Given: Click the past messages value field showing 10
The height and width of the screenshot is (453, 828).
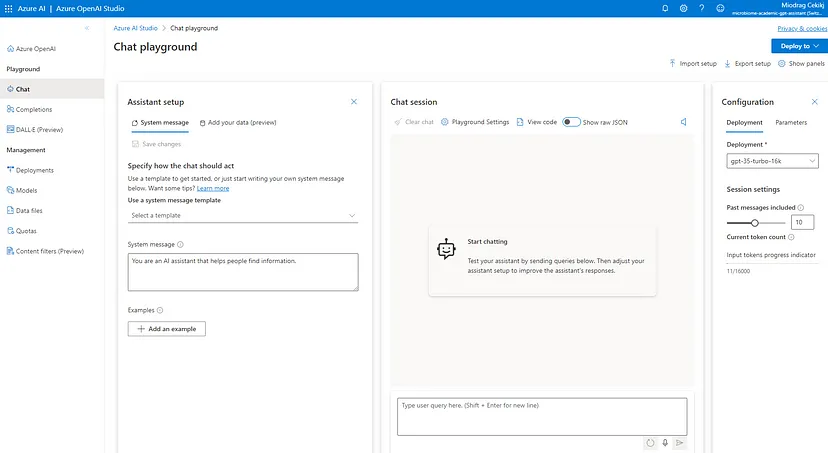Looking at the screenshot, I should point(802,222).
